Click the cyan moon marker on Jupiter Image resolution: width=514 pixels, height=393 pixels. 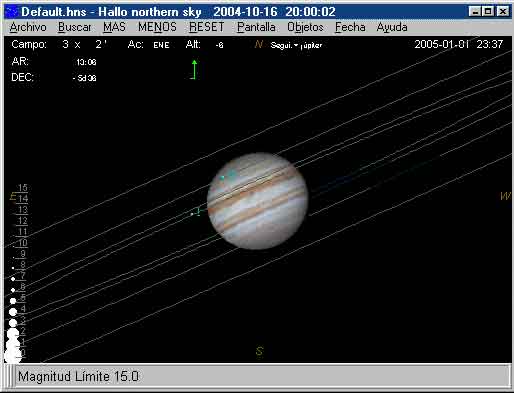228,175
